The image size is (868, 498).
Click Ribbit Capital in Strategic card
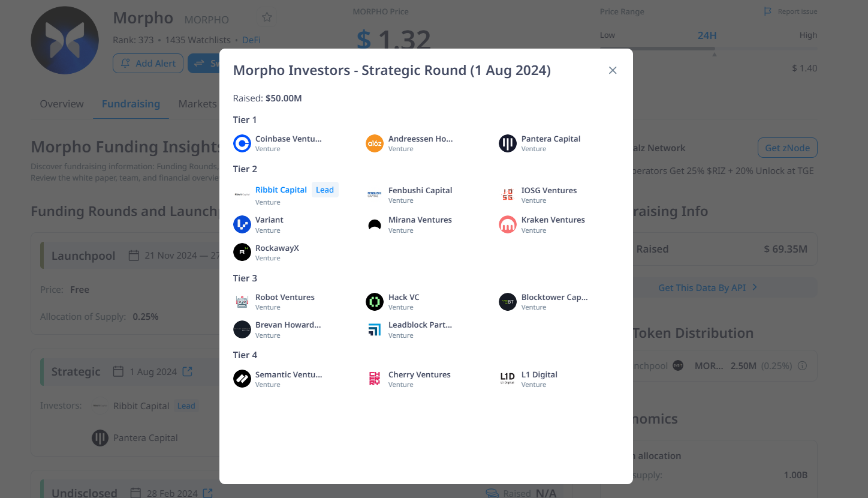(x=141, y=406)
